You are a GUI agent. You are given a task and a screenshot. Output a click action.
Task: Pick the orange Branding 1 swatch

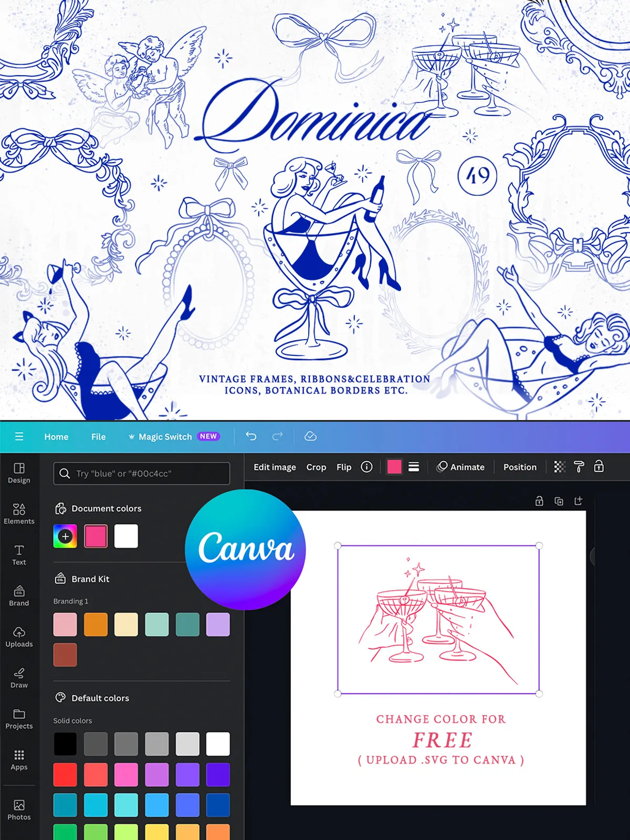(96, 625)
